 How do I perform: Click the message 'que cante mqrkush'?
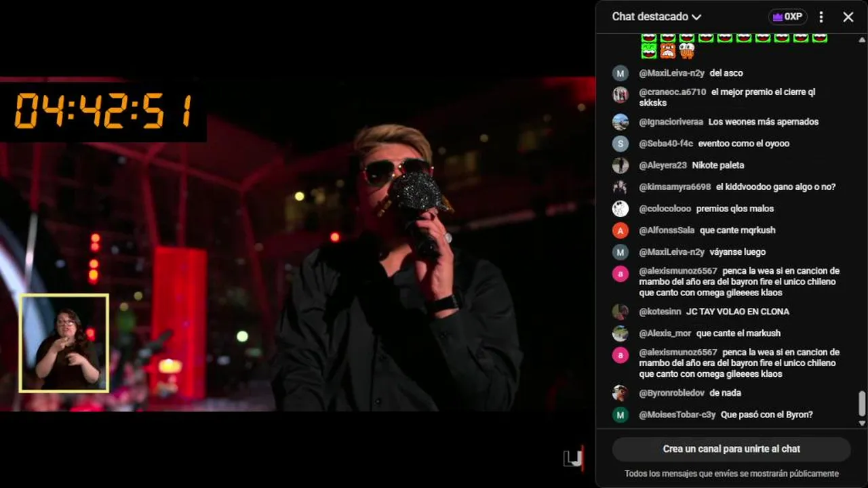[738, 230]
